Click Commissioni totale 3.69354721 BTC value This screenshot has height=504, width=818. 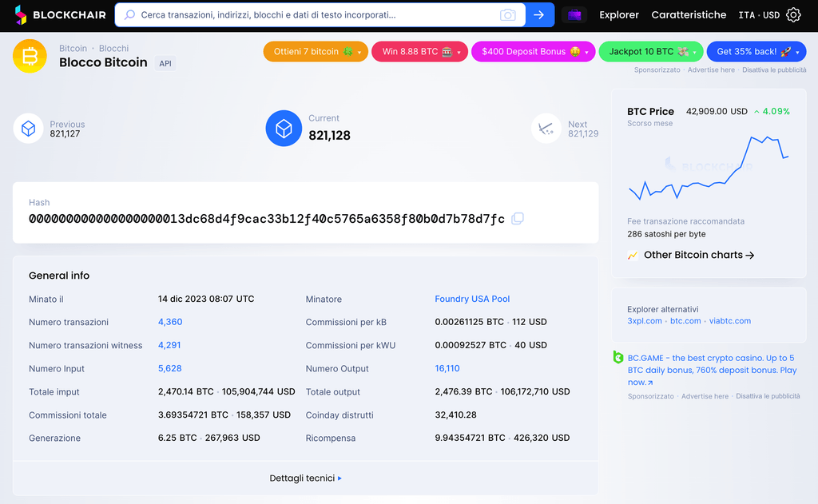193,415
